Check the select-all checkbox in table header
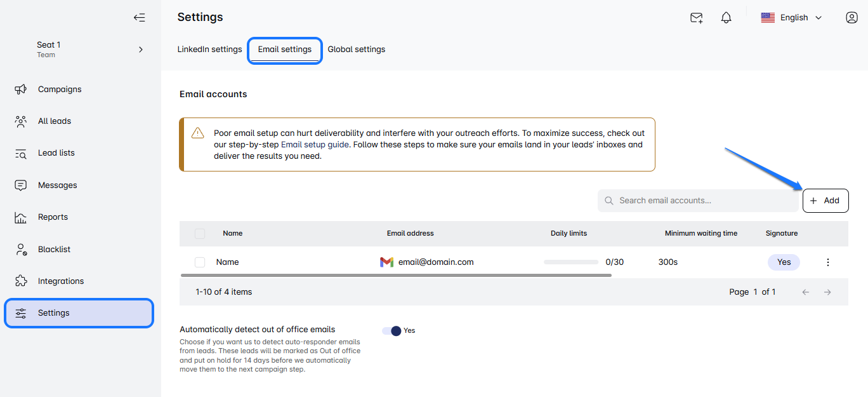This screenshot has height=397, width=868. tap(200, 234)
